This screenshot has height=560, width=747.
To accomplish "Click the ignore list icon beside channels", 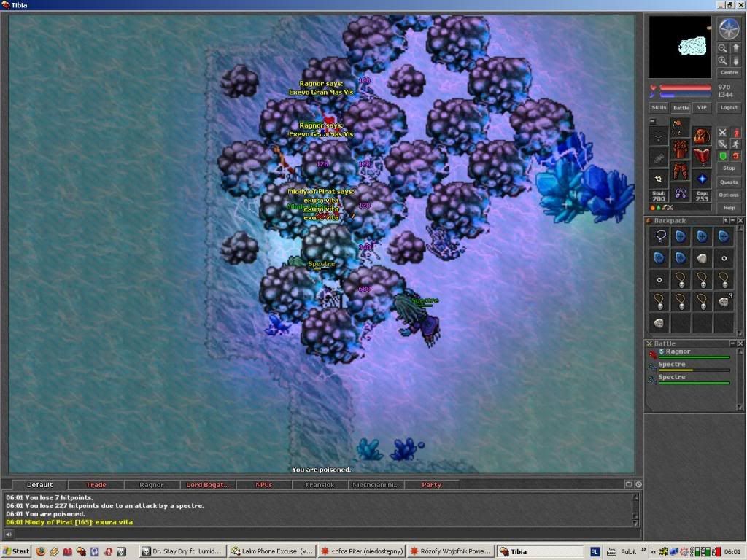I will 638,484.
